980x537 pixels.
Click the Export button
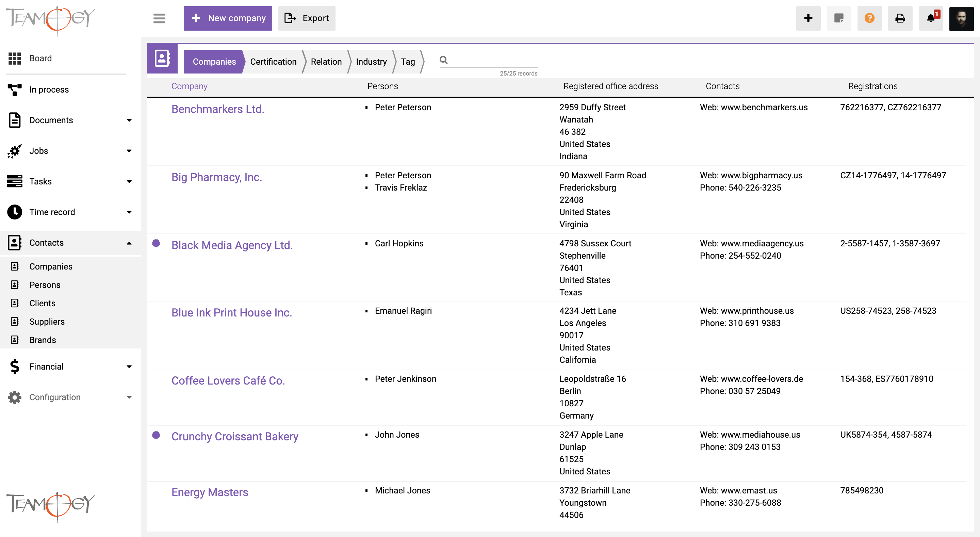click(307, 18)
